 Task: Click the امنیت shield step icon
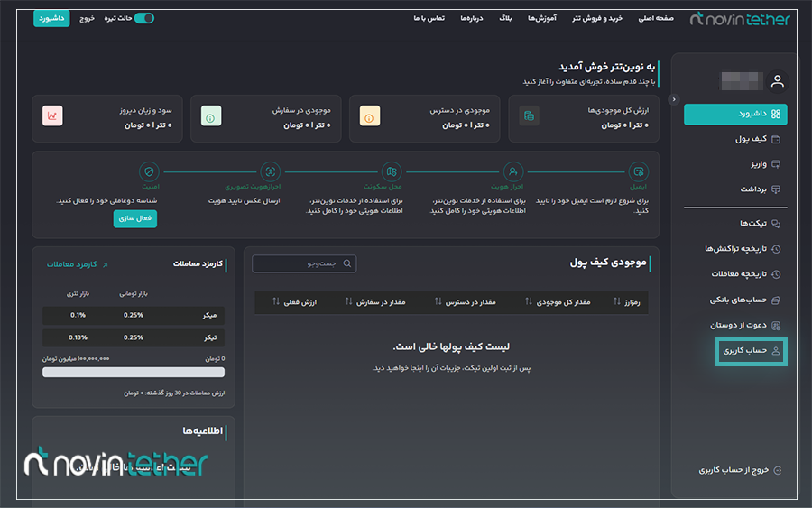149,171
